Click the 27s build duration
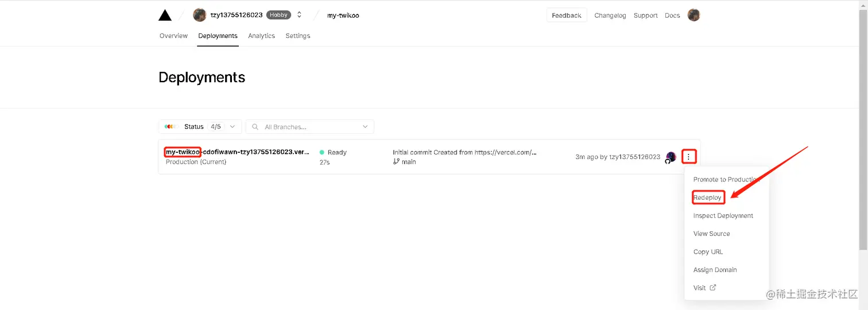 [x=324, y=162]
